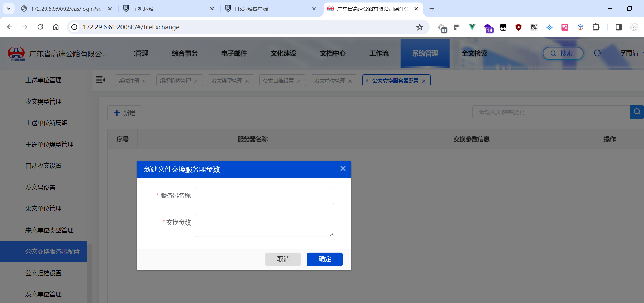Click the 搜索 pill button in header

tap(563, 53)
